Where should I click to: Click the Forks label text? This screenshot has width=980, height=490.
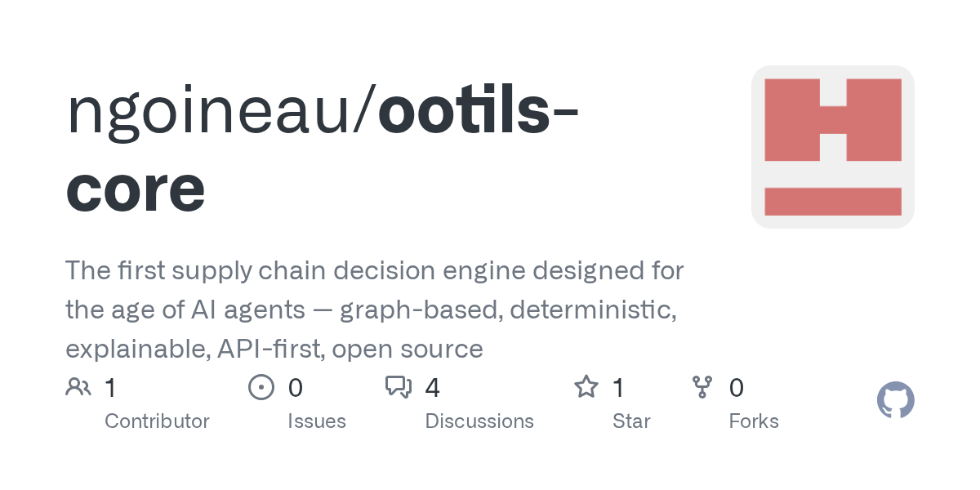pyautogui.click(x=754, y=421)
